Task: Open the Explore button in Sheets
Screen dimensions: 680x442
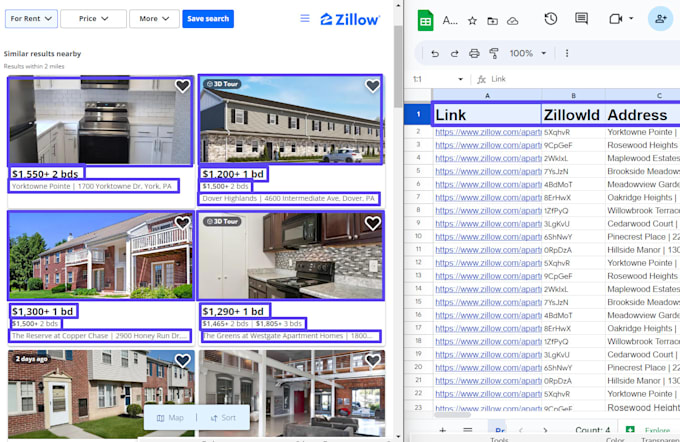Action: [x=650, y=430]
